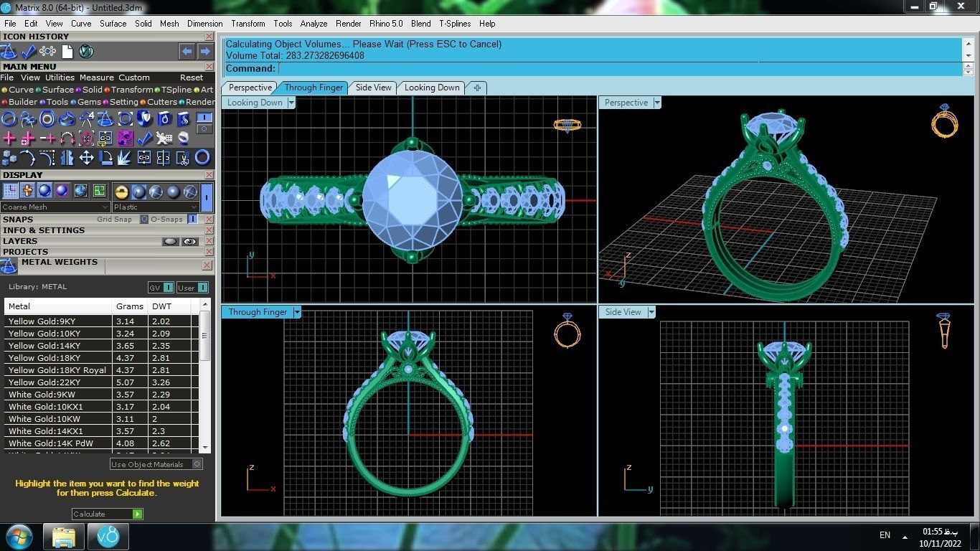
Task: Toggle O-Snaps switch
Action: coord(192,219)
